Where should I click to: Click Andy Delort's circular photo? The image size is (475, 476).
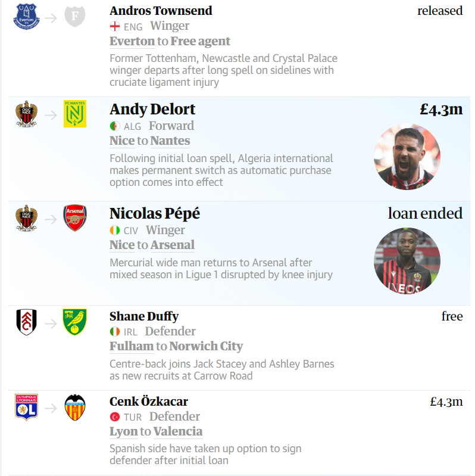[x=407, y=157]
